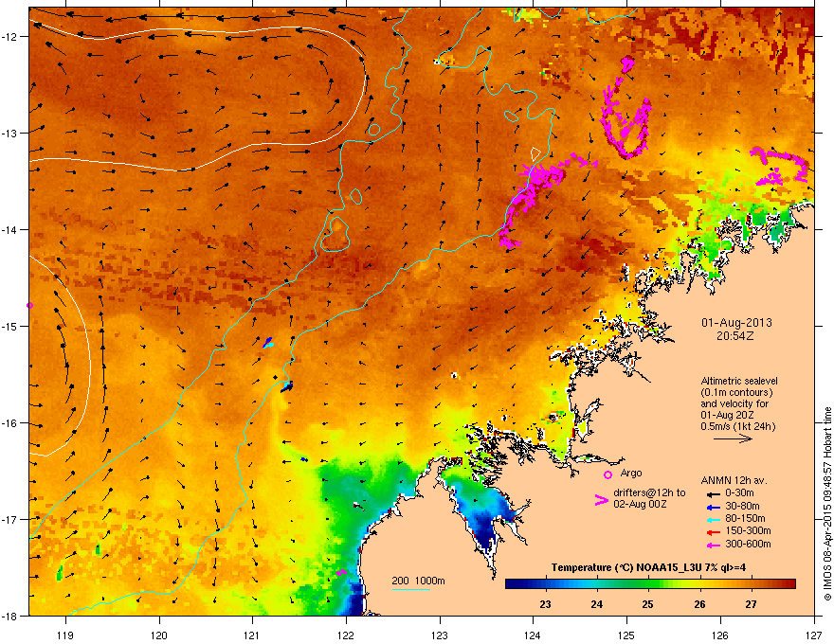Screen dimensions: 834x644
Task: Click the '01-Aug-2013' date label
Action: click(x=736, y=323)
